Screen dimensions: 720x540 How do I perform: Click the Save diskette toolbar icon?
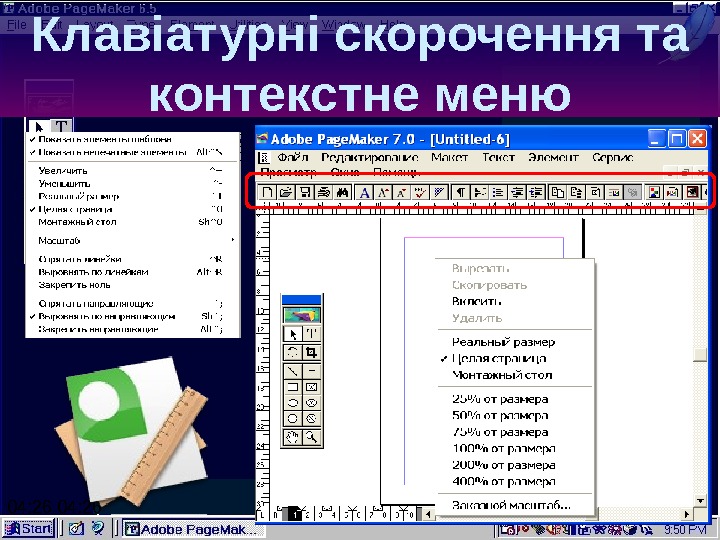[x=305, y=191]
